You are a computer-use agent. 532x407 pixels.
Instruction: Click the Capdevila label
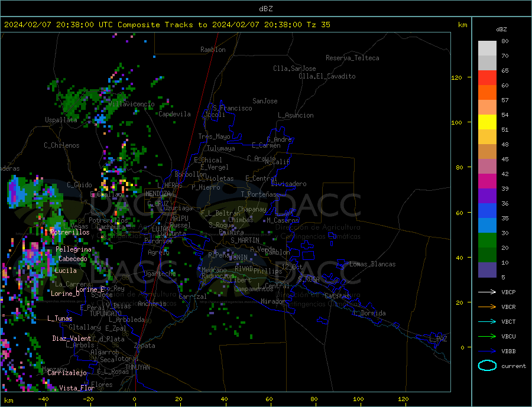[175, 114]
